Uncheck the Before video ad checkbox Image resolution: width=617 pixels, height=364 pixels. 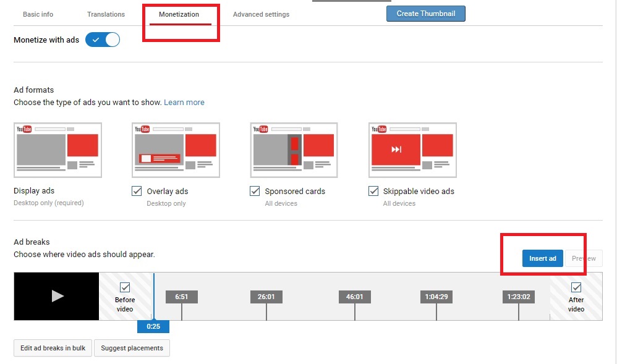coord(125,287)
